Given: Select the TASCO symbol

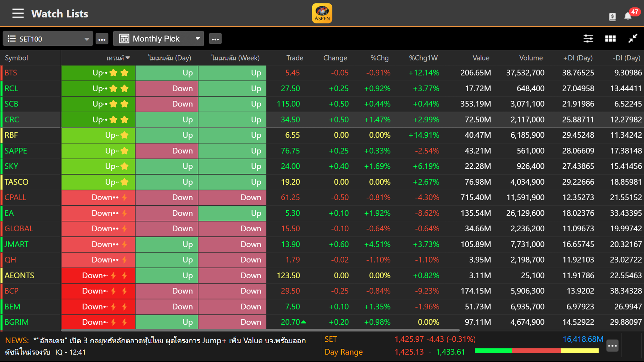Looking at the screenshot, I should 16,182.
